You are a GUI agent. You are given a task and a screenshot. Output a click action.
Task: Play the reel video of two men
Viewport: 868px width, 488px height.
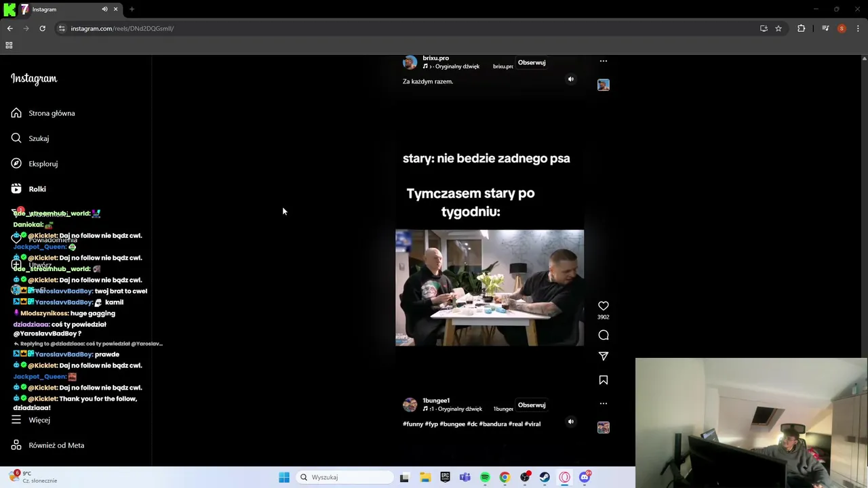tap(490, 288)
